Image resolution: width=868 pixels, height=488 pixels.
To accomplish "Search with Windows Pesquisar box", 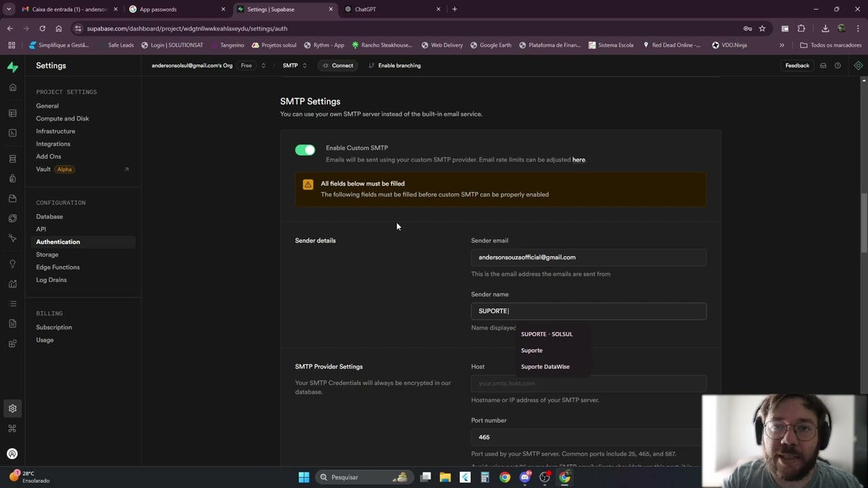I will pos(364,477).
